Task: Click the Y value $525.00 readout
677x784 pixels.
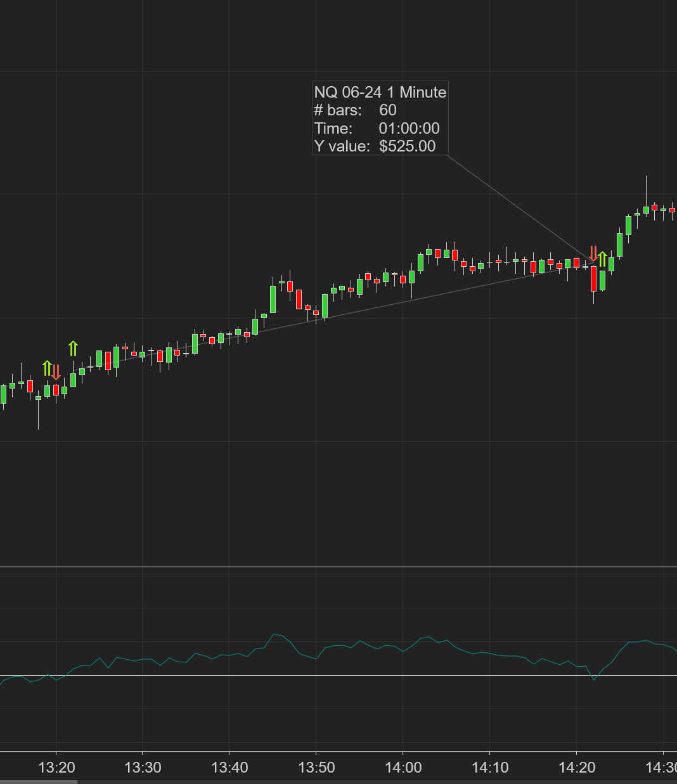Action: tap(375, 146)
